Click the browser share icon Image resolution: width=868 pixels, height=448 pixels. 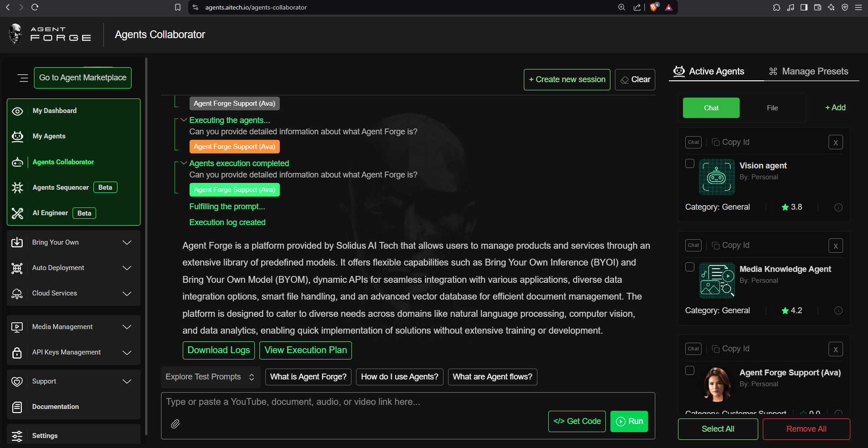tap(637, 7)
